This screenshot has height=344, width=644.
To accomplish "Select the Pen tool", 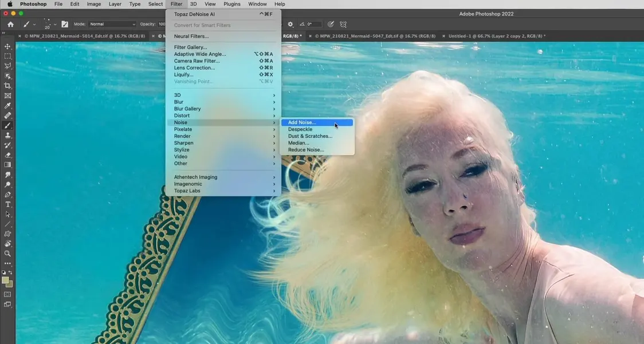I will click(x=7, y=195).
